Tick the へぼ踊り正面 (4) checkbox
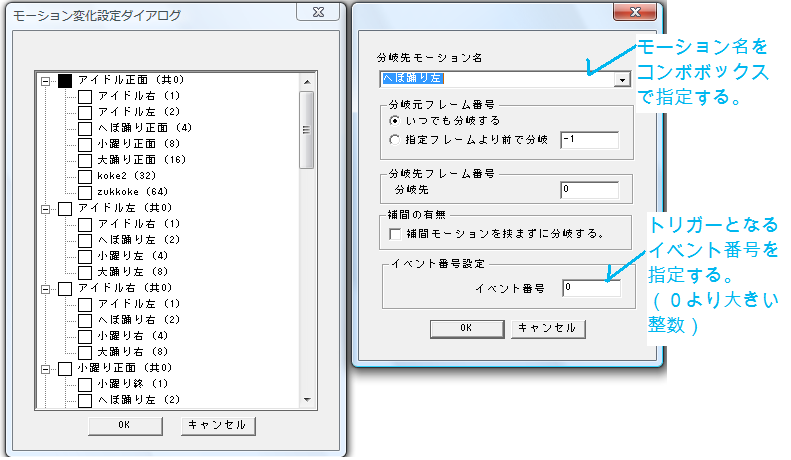The image size is (791, 460). tap(85, 128)
